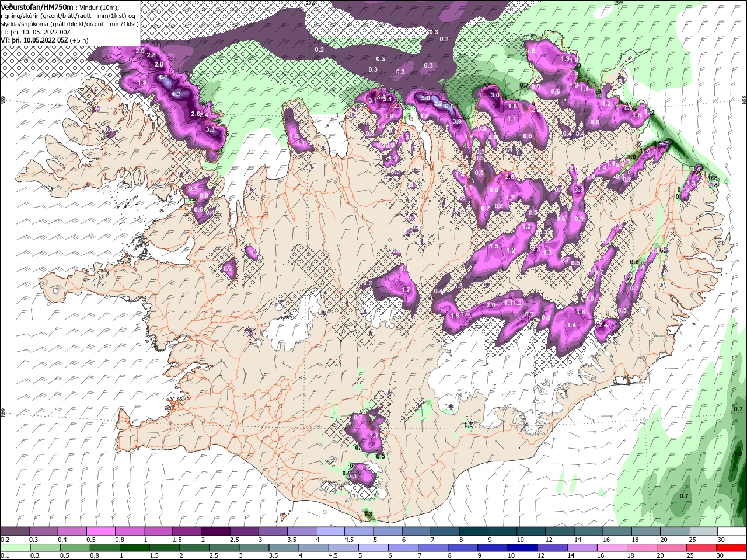Click the darkest green swatch in bottom legend row
747x560 pixels.
pos(134,548)
